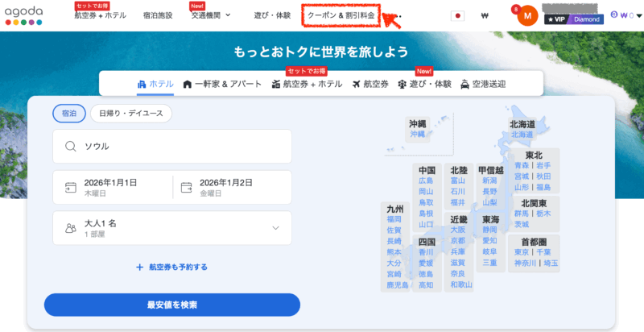Select 京都 under 近畿
Screen dimensions: 644x332
pos(457,240)
